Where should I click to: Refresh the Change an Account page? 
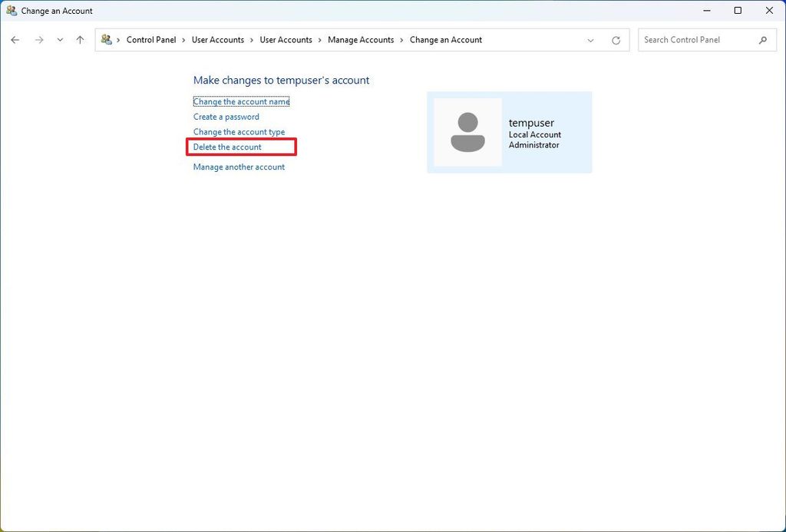pos(616,39)
